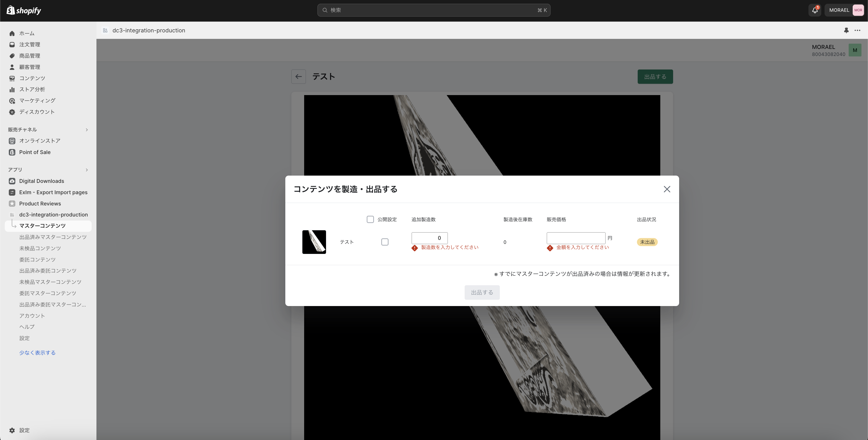Image resolution: width=868 pixels, height=440 pixels.
Task: Open the Product Reviews star icon
Action: 12,204
